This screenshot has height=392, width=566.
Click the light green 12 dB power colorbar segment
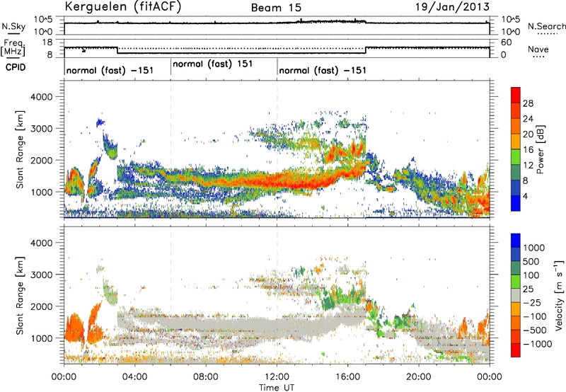516,156
